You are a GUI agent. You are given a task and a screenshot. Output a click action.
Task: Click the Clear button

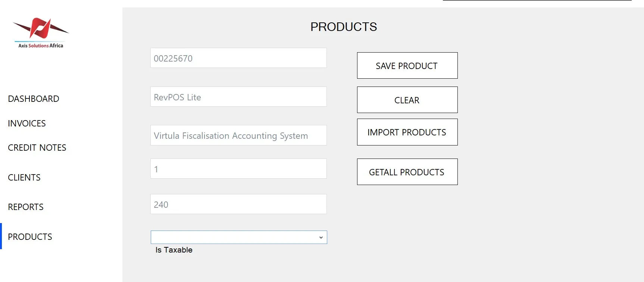tap(407, 100)
